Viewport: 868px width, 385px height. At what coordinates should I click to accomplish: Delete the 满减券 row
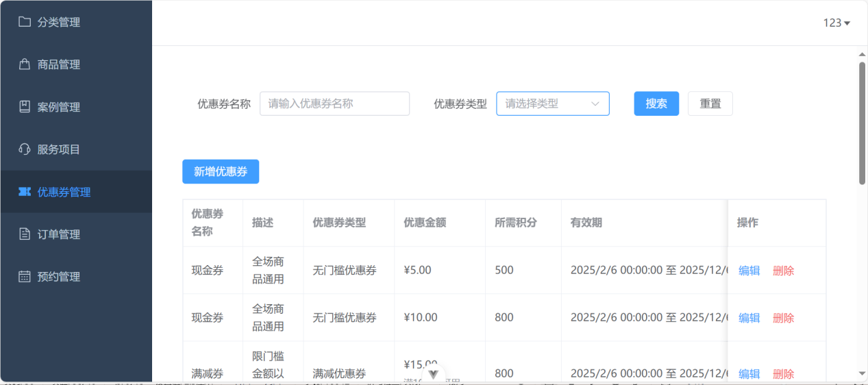784,374
